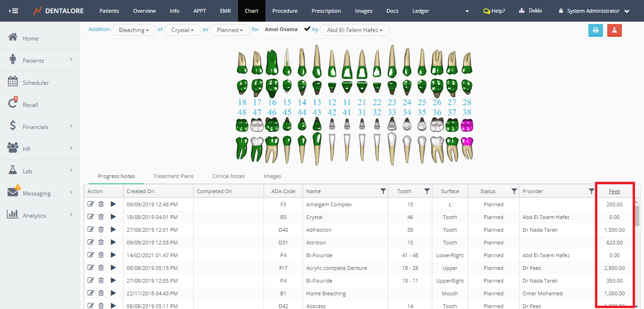Open the Bleaching dropdown
The image size is (644, 309).
(x=133, y=30)
